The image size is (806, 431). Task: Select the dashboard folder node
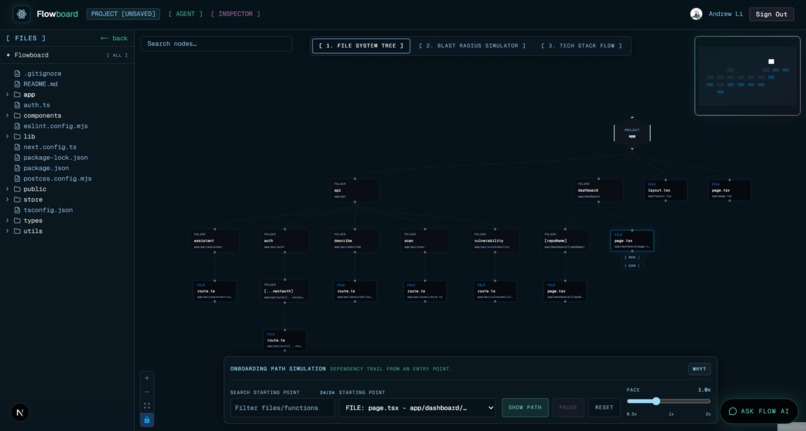tap(598, 190)
